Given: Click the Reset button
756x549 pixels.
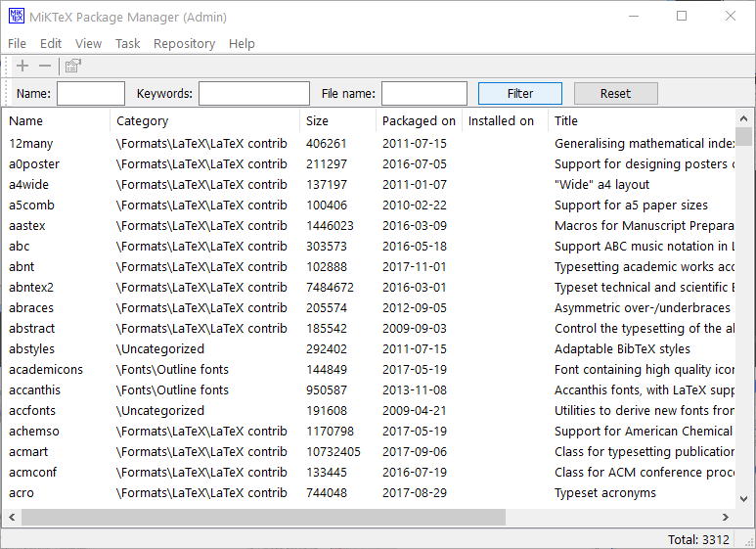Looking at the screenshot, I should click(615, 94).
